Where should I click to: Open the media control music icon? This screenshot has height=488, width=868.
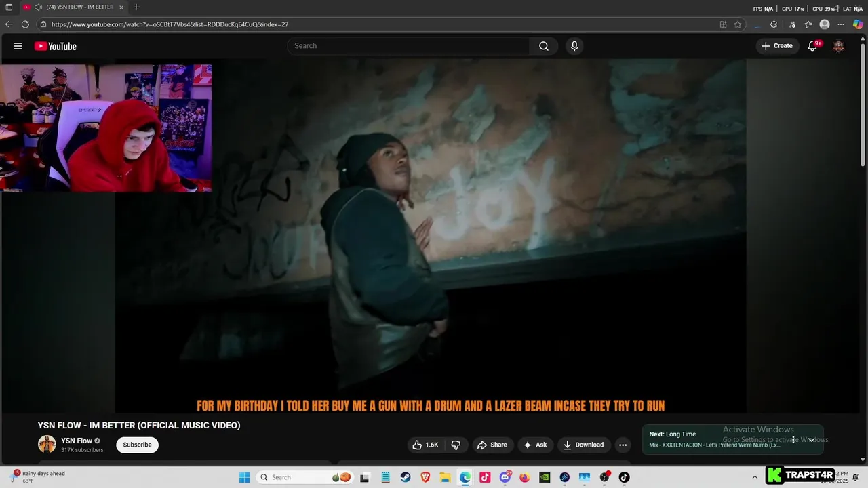click(x=791, y=24)
